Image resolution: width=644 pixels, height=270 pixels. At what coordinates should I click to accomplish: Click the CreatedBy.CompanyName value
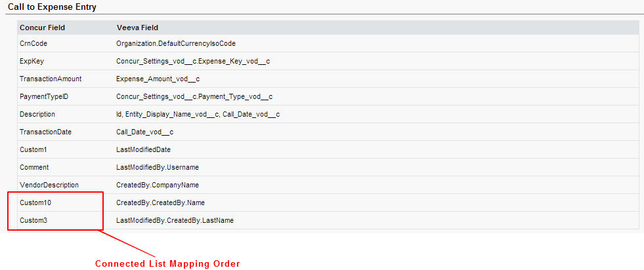(x=157, y=185)
